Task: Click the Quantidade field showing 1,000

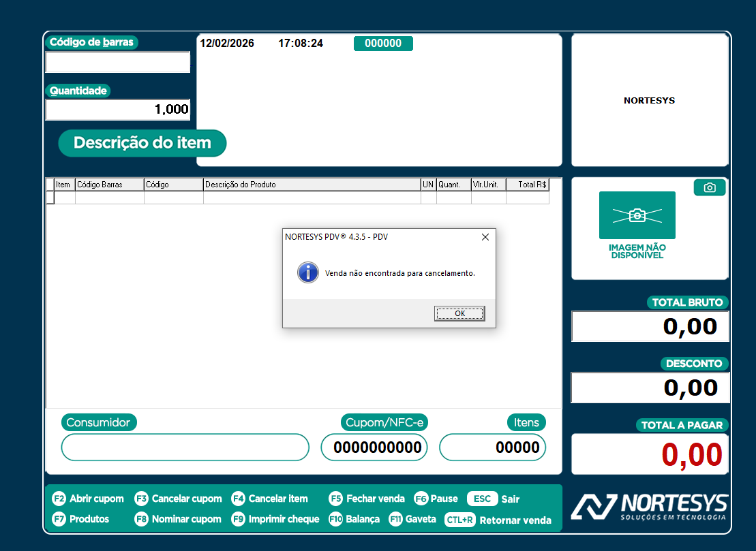Action: [x=117, y=110]
